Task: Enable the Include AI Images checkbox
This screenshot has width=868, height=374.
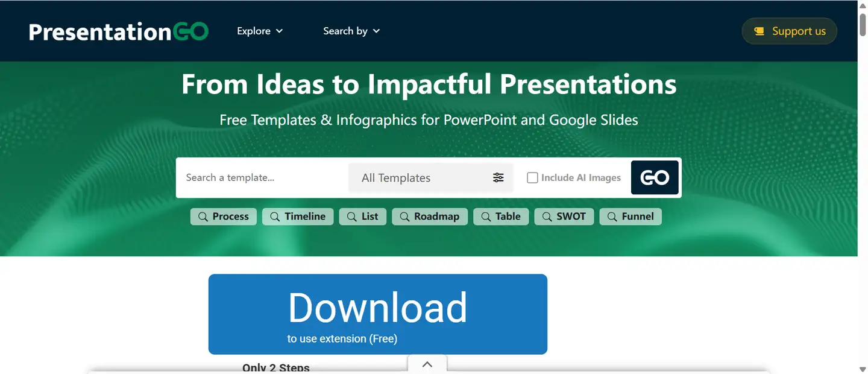Action: pyautogui.click(x=532, y=177)
